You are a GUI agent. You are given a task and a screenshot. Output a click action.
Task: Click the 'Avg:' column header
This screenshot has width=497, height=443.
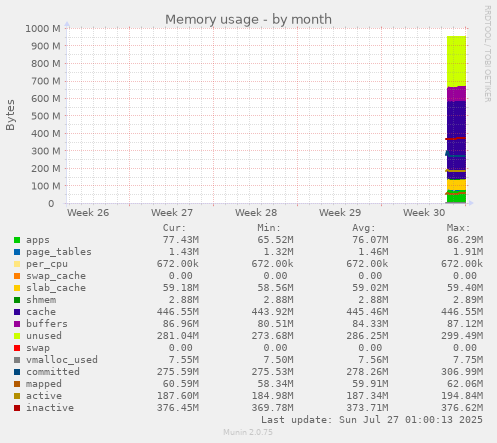[364, 228]
